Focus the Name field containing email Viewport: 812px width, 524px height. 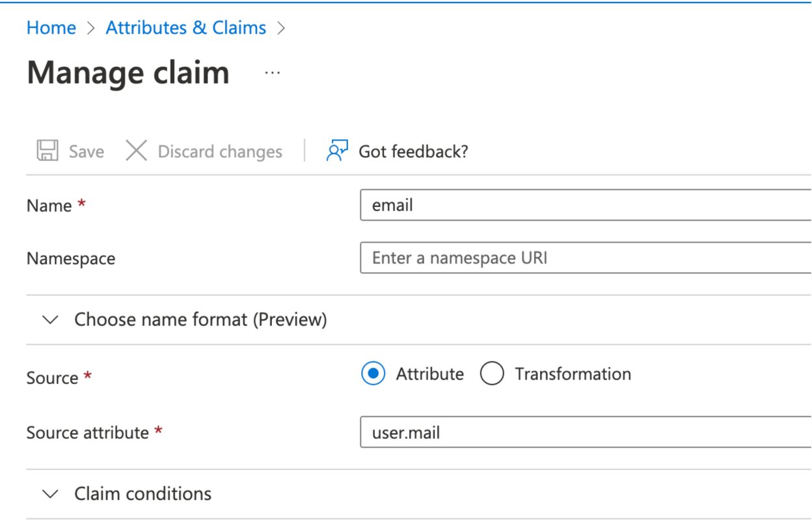click(579, 204)
